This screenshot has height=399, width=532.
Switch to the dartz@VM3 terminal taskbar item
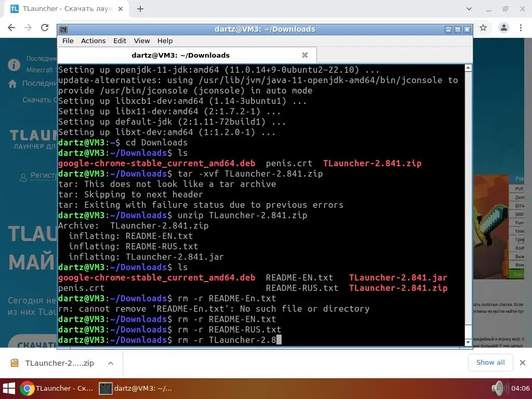point(136,389)
